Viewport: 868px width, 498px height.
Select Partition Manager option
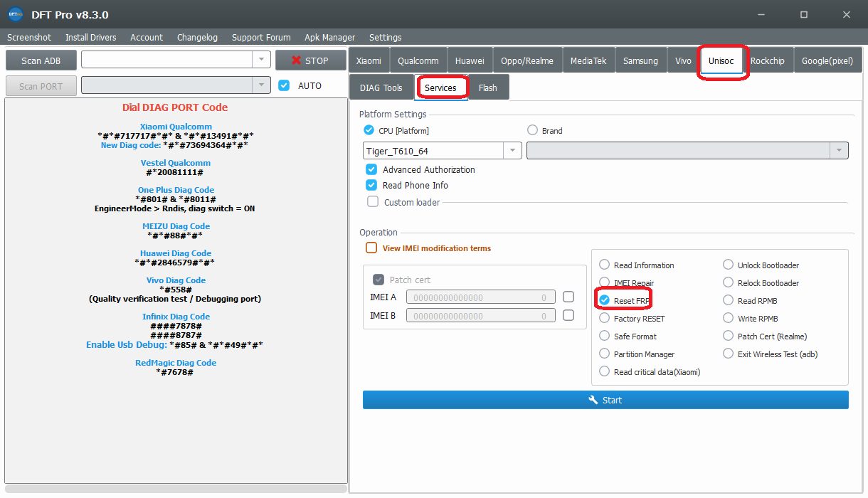605,354
